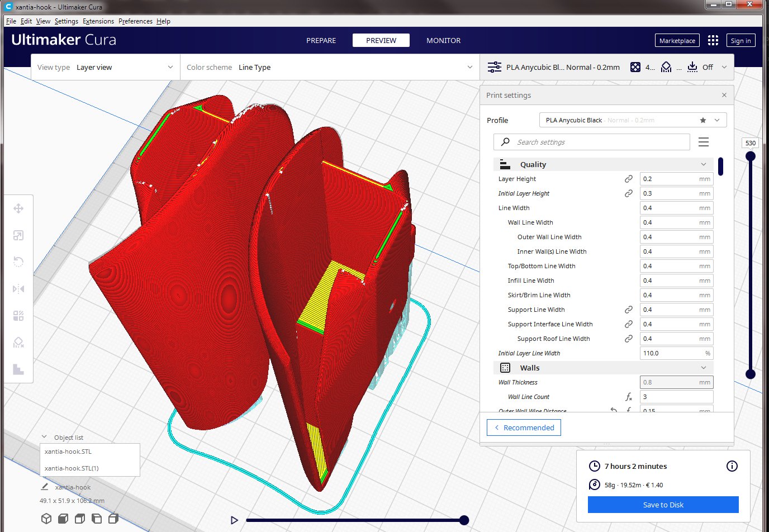
Task: Select the Mirror tool icon
Action: click(x=18, y=289)
